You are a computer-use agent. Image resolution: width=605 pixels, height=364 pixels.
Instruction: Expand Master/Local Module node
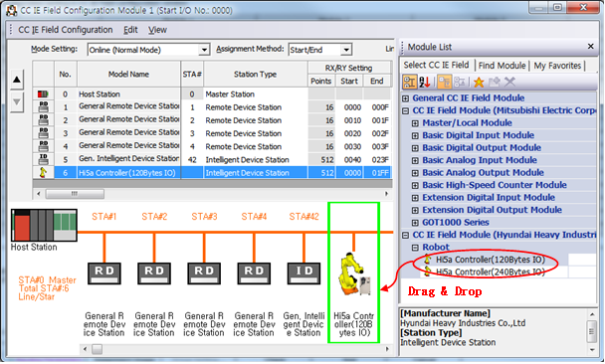point(415,123)
